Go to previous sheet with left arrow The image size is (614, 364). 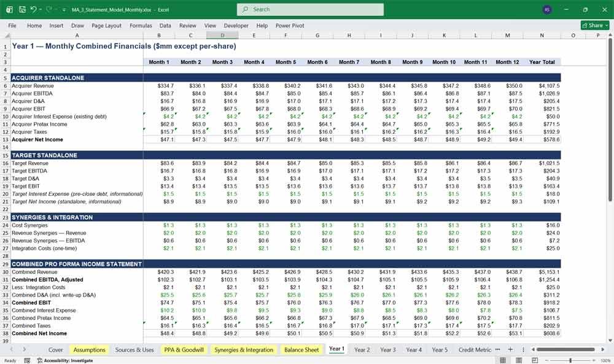pyautogui.click(x=11, y=349)
